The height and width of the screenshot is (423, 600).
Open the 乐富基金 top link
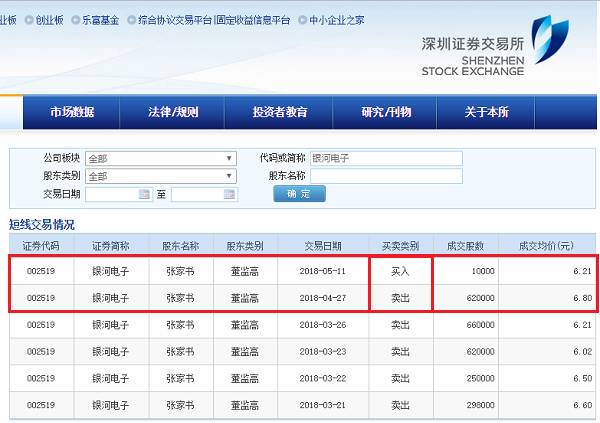pos(101,20)
